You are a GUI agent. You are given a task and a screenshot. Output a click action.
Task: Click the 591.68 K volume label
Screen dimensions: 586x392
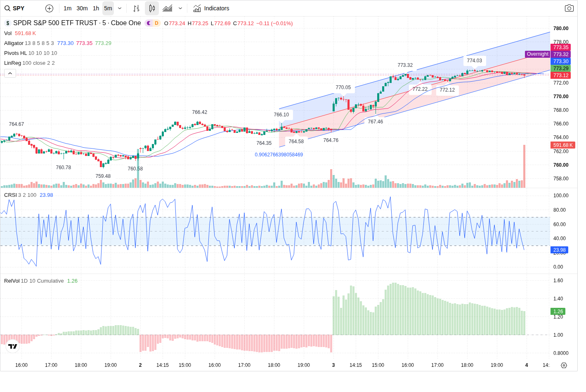click(x=563, y=145)
